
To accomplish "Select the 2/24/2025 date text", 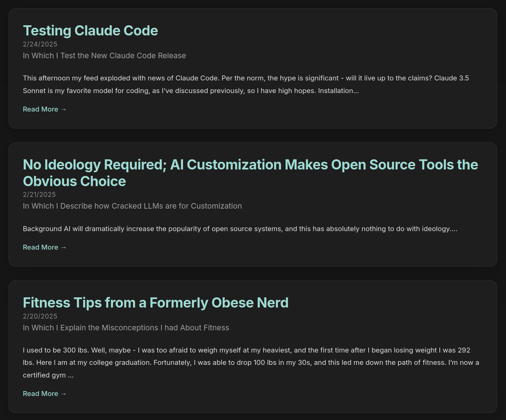I will 40,44.
